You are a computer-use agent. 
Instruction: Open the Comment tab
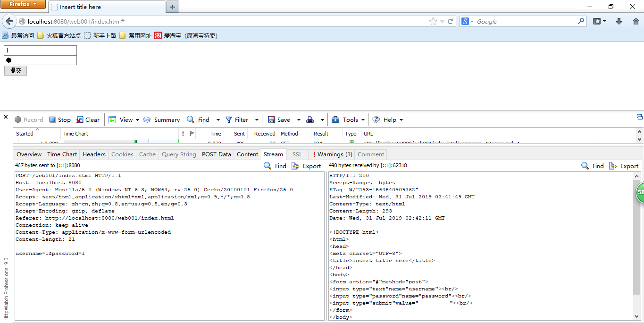click(x=371, y=154)
